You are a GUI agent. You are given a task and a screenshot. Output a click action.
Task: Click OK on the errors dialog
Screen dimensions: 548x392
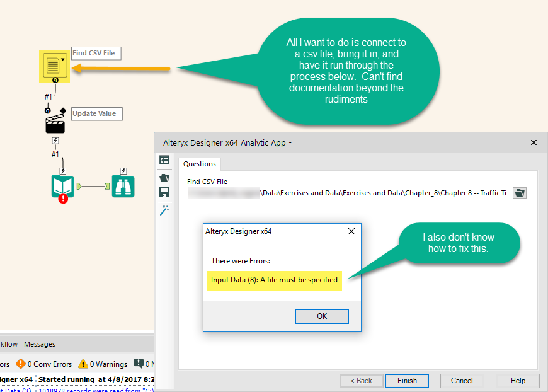[321, 316]
